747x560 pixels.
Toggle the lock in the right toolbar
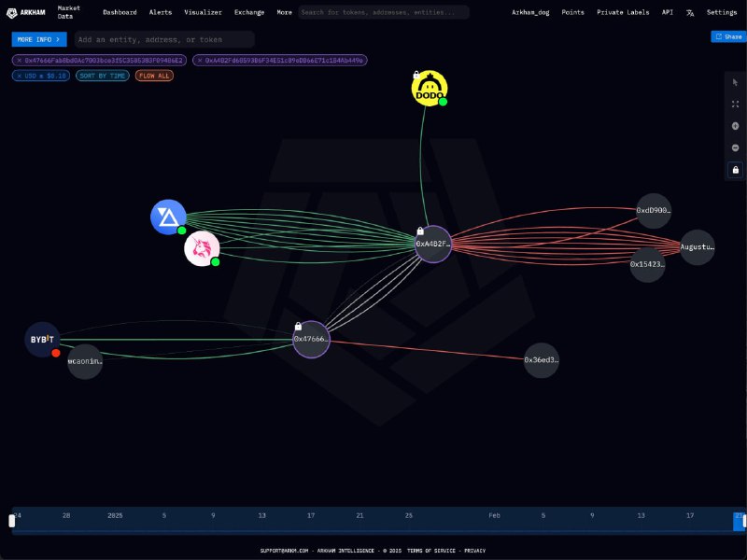tap(735, 170)
